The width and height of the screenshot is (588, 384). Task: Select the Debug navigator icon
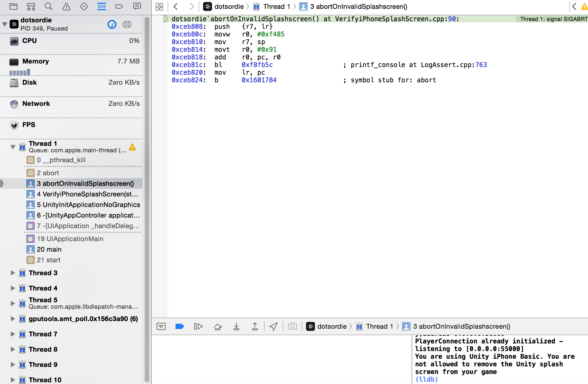[102, 6]
